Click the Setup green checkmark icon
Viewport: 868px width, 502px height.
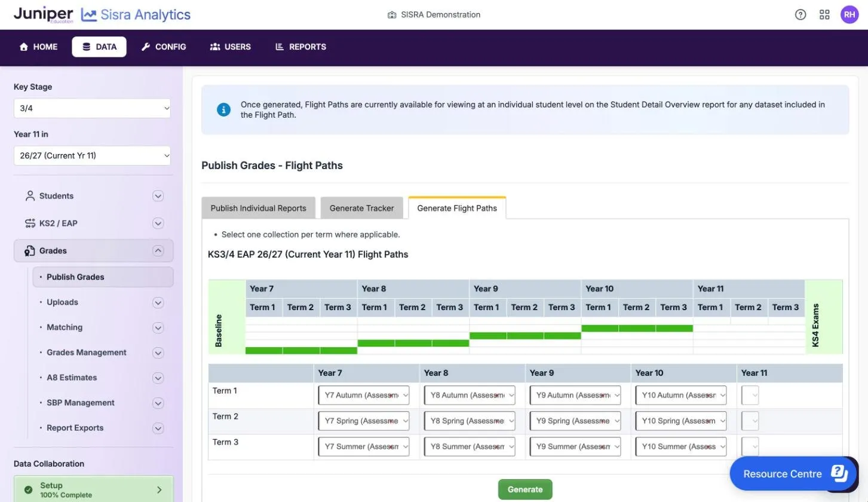click(x=28, y=490)
